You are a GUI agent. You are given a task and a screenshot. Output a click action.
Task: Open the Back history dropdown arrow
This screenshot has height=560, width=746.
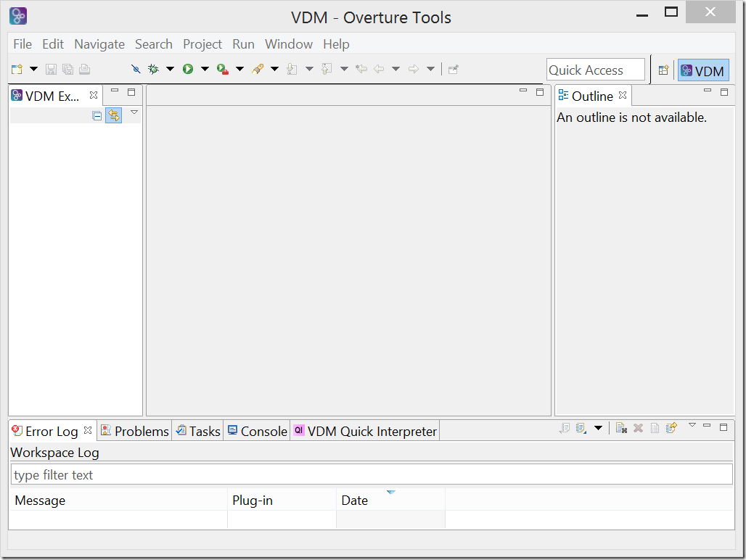[395, 70]
